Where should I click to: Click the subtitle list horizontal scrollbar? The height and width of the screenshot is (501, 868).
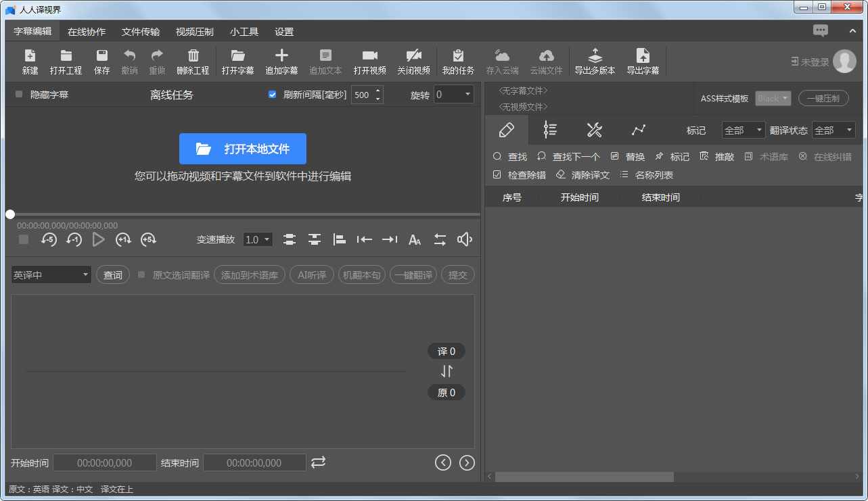coord(585,477)
